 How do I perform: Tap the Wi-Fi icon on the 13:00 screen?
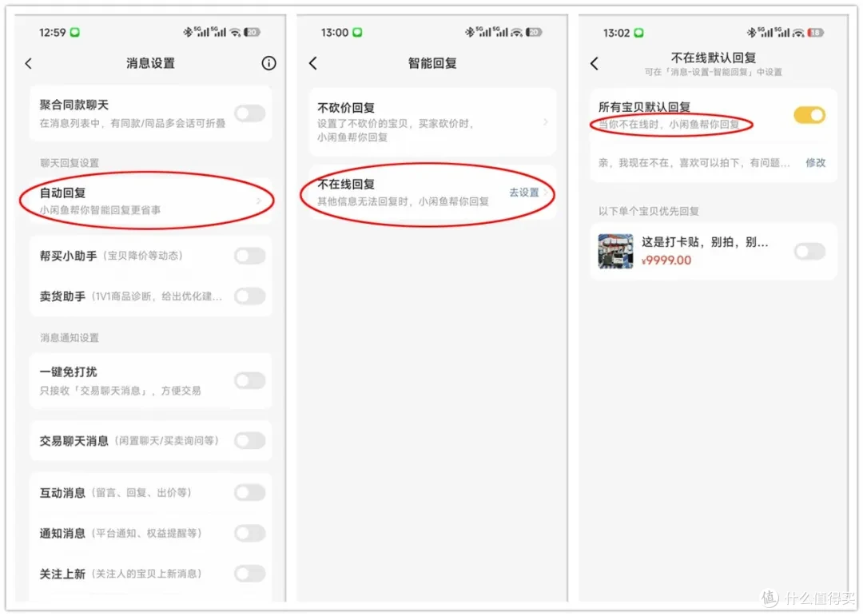tap(516, 33)
